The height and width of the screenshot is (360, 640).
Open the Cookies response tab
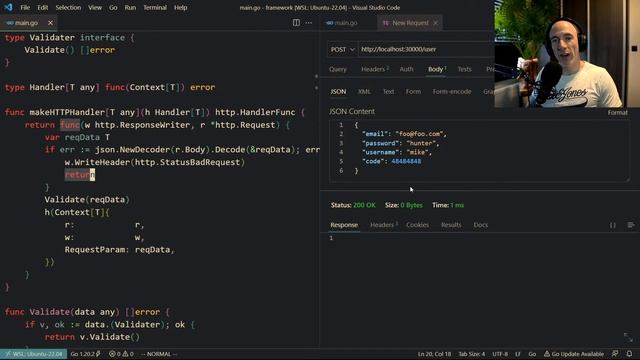click(x=417, y=225)
